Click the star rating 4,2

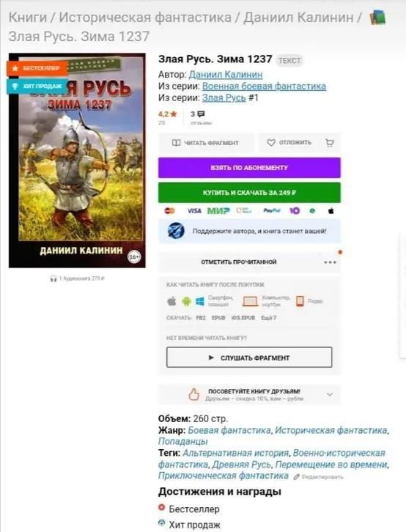click(x=168, y=114)
